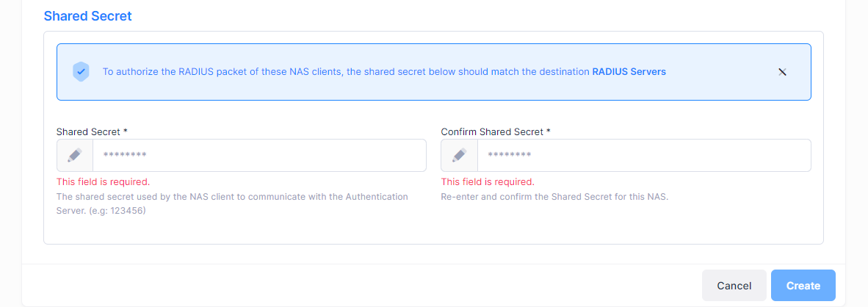Click the '(e.g: 123456)' example text
Screen dimensions: 868x307
[x=117, y=212]
